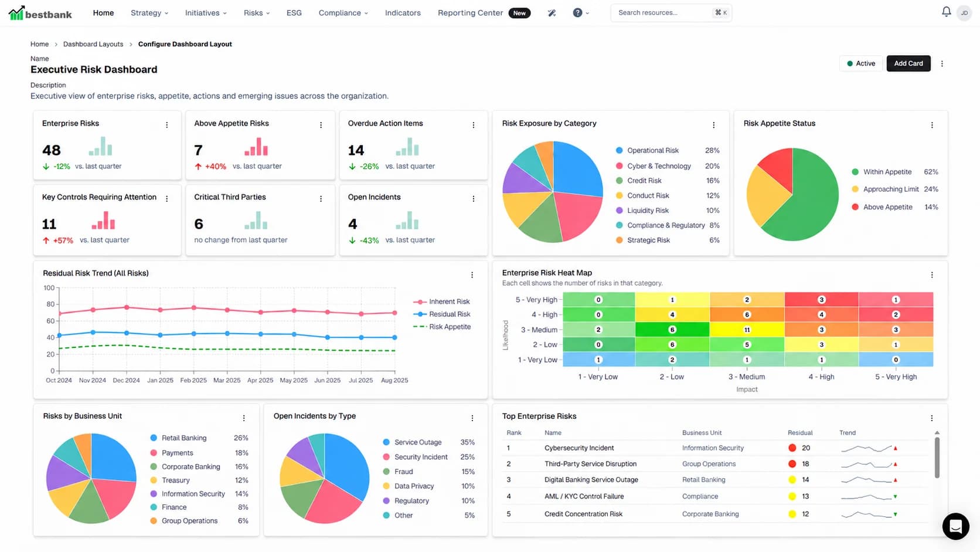Open Risk Exposure by Category options
This screenshot has height=552, width=980.
(713, 125)
